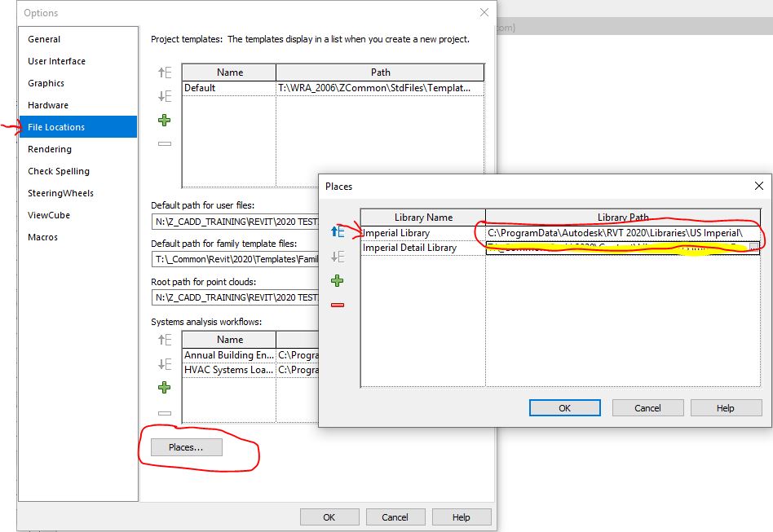773x532 pixels.
Task: Move library row down in Places dialog
Action: [338, 257]
